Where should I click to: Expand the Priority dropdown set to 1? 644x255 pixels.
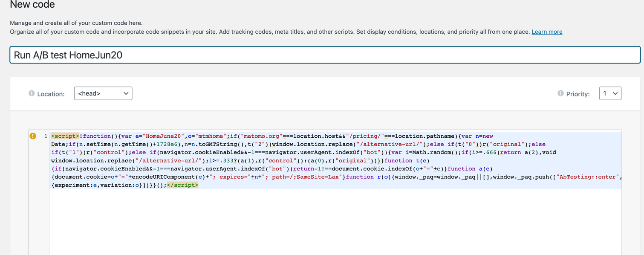coord(610,93)
